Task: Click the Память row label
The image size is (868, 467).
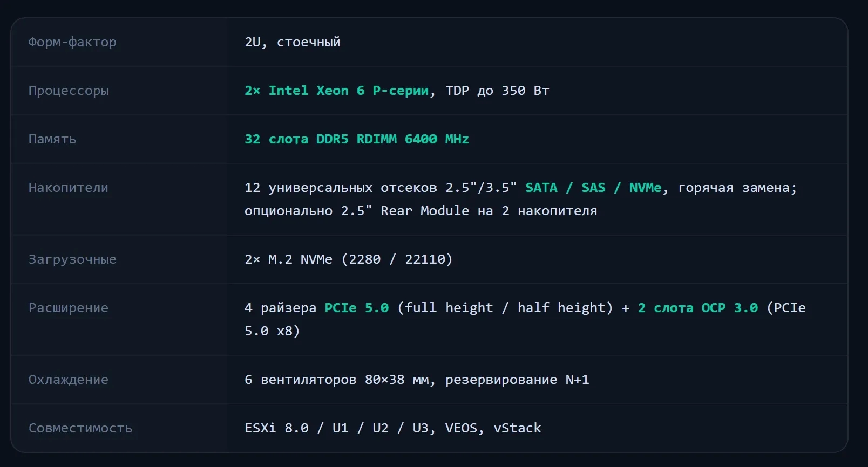Action: pos(52,139)
